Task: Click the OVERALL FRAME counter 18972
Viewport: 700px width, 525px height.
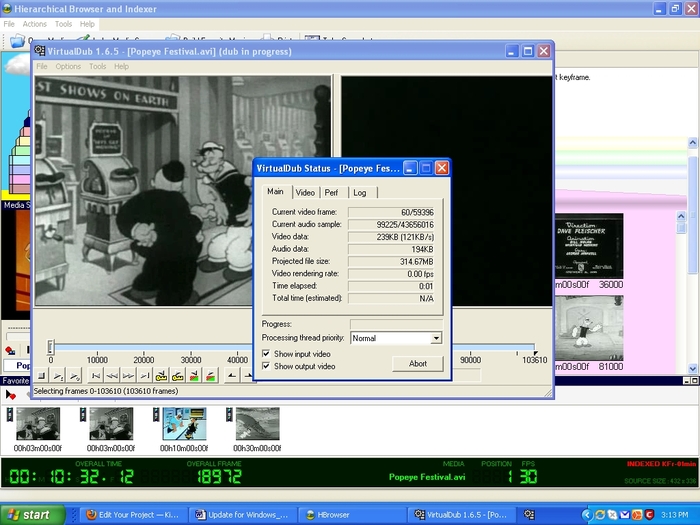Action: click(219, 477)
